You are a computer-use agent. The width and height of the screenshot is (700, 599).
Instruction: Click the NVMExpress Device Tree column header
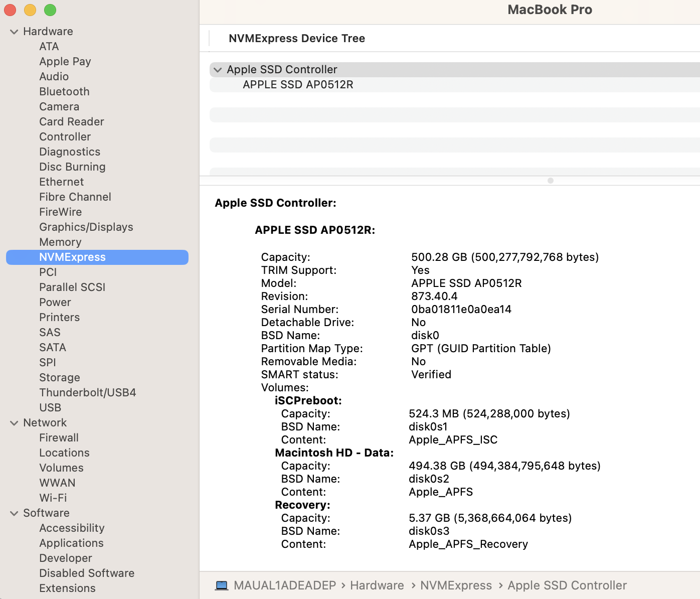click(297, 39)
